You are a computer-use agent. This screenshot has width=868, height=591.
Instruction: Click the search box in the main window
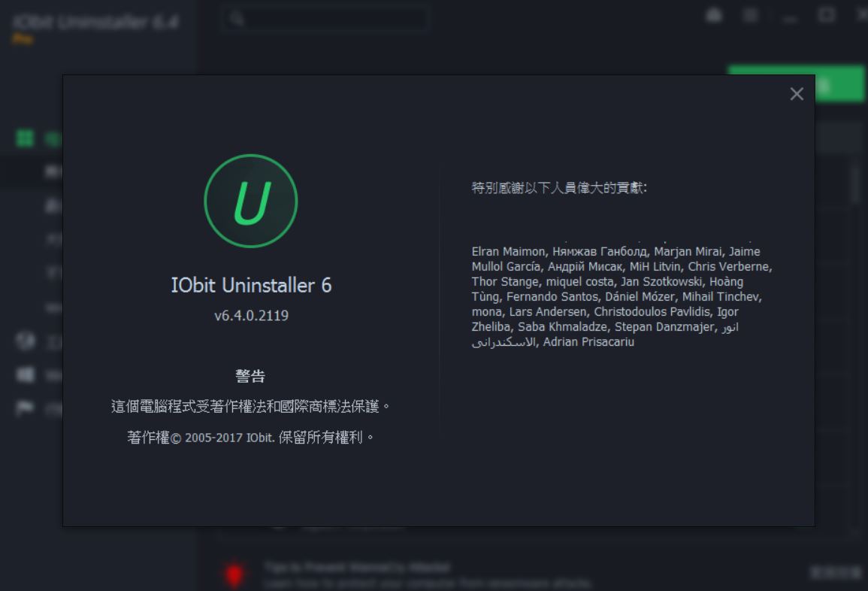pos(325,18)
